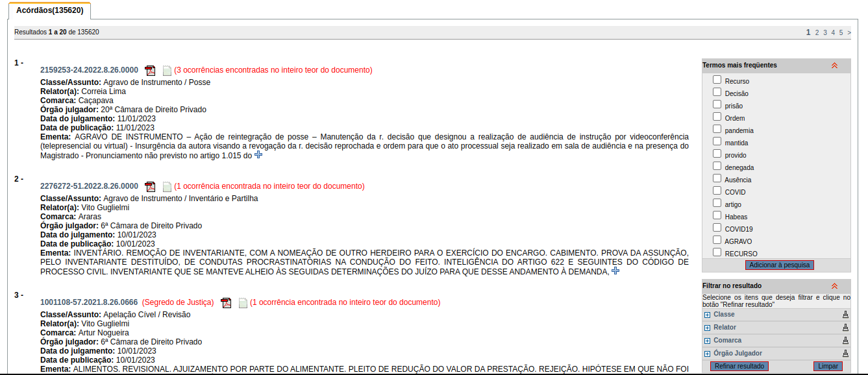Enable the Habeas term checkbox

pos(717,215)
